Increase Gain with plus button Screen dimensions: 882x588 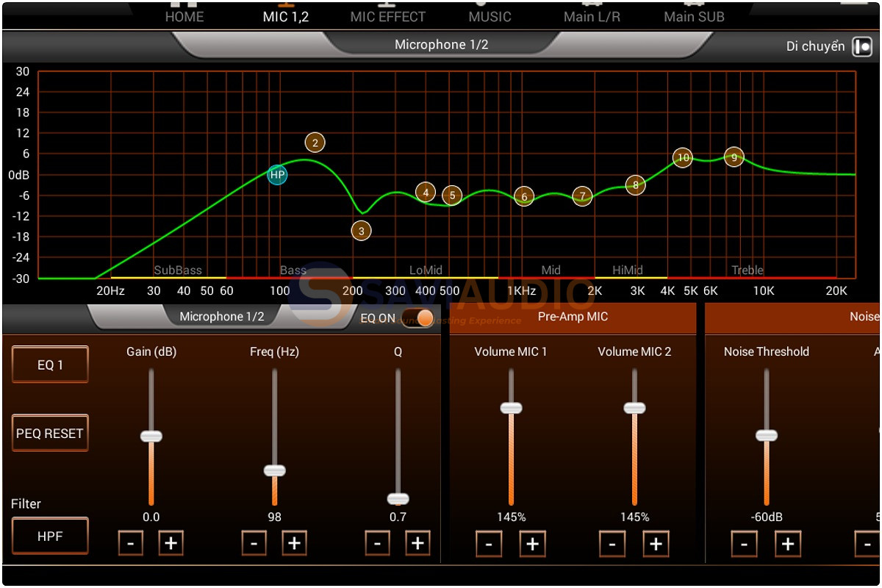coord(171,543)
